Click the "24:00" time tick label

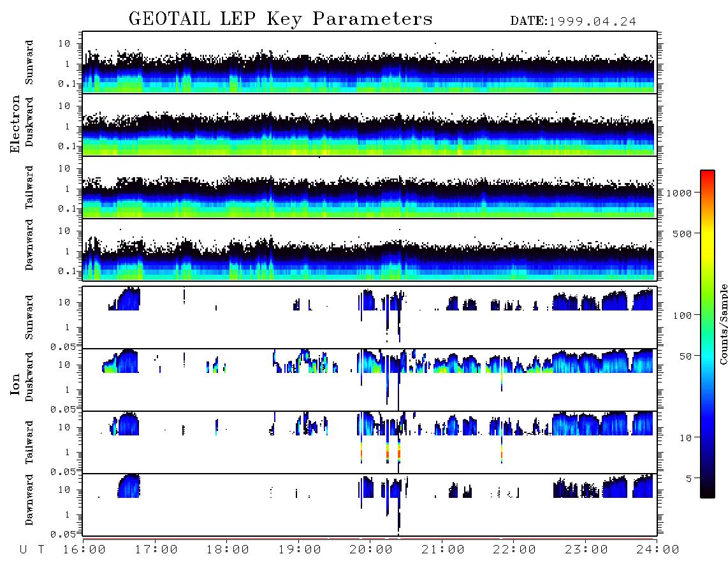[657, 550]
